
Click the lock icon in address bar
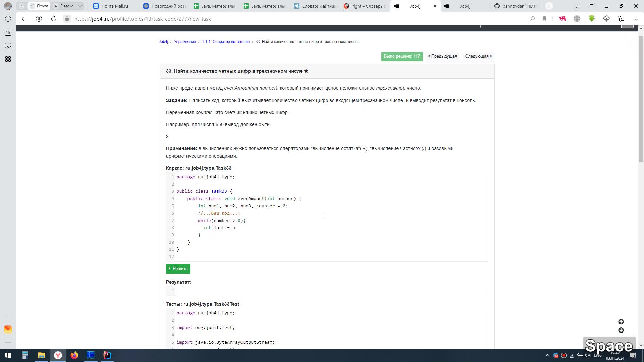[67, 19]
